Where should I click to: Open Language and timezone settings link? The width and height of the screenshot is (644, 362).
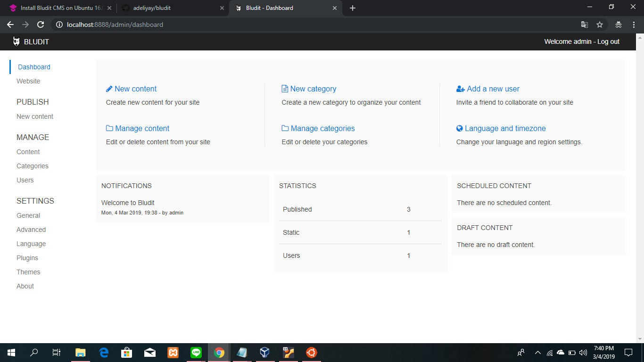505,128
